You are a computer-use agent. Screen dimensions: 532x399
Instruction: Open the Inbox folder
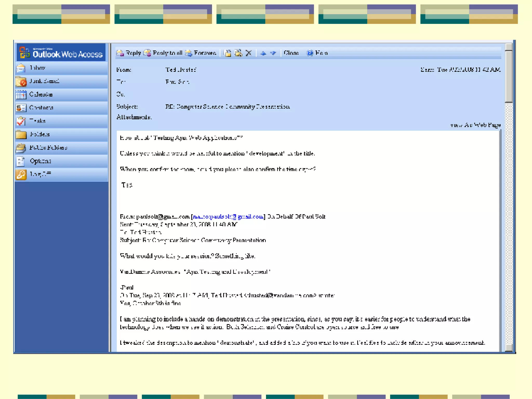[x=61, y=68]
